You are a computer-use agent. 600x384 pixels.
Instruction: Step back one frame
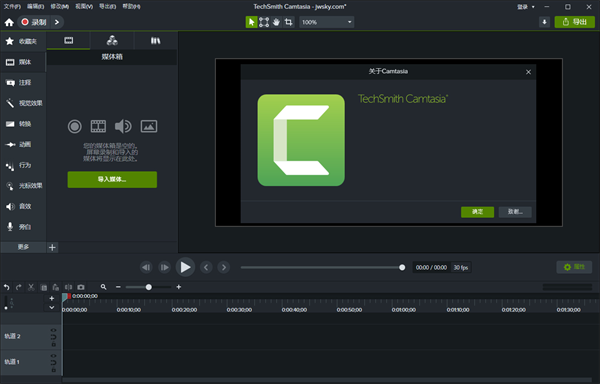point(146,267)
